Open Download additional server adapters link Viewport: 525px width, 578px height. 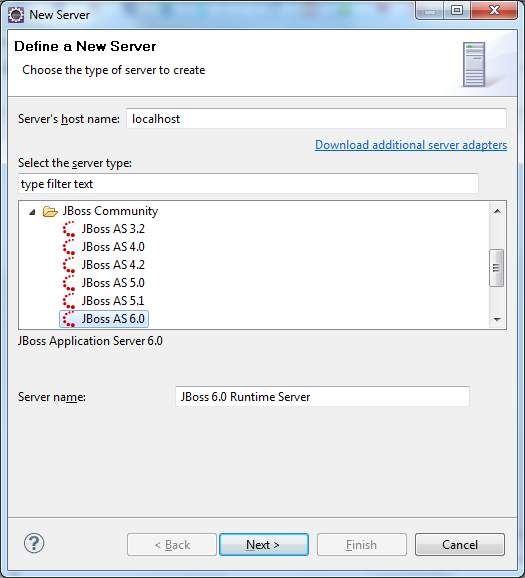411,145
